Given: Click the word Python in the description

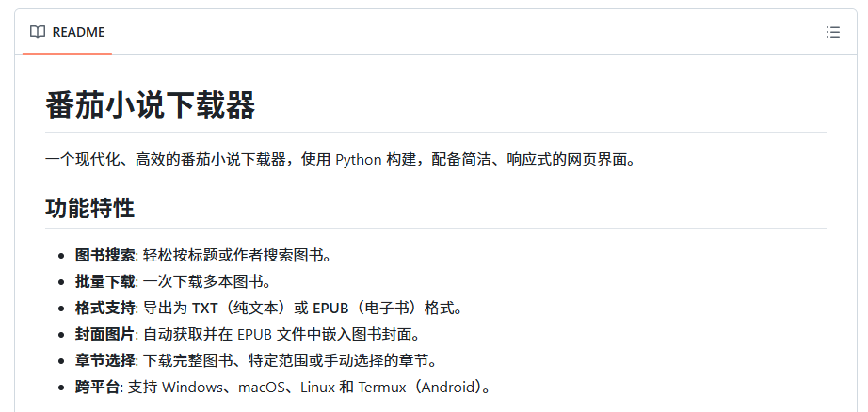Looking at the screenshot, I should pos(359,159).
